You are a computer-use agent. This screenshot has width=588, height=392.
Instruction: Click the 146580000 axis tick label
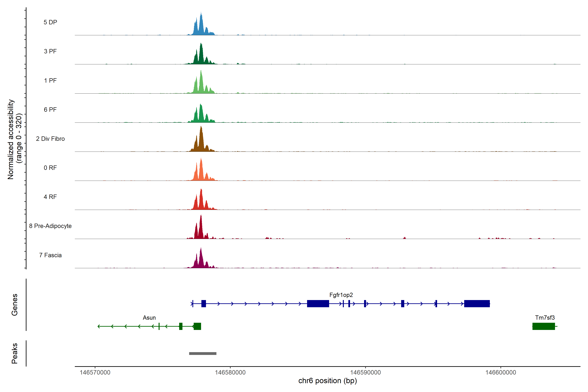[x=230, y=373]
